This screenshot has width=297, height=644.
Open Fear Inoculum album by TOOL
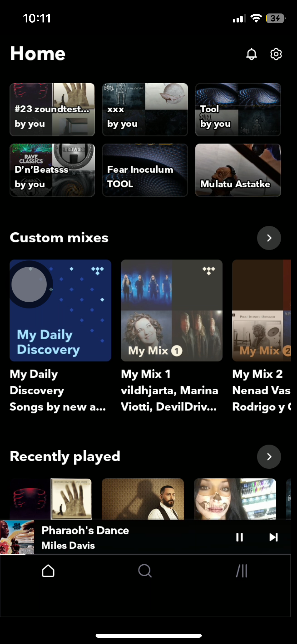click(145, 170)
